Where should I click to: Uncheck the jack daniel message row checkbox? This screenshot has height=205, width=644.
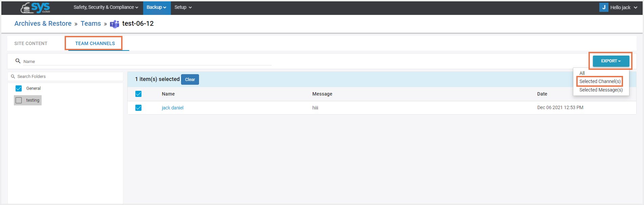pos(138,108)
